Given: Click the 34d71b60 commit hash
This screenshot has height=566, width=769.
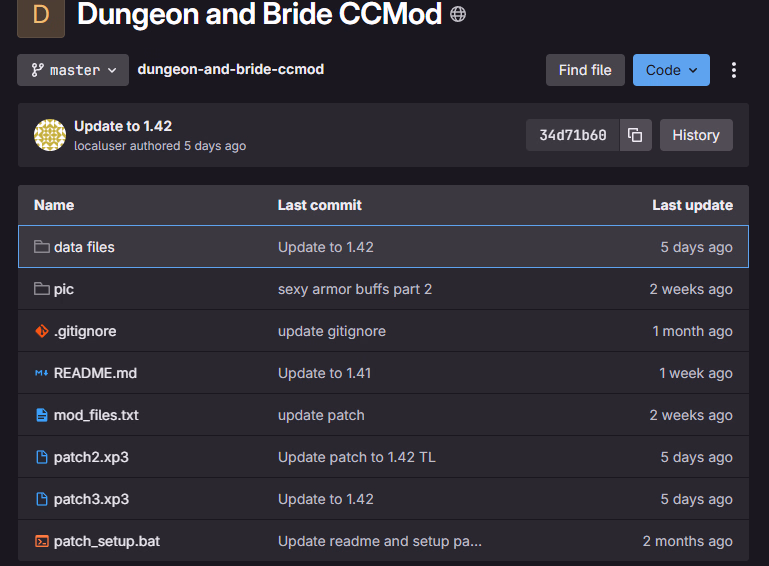Looking at the screenshot, I should pyautogui.click(x=573, y=135).
